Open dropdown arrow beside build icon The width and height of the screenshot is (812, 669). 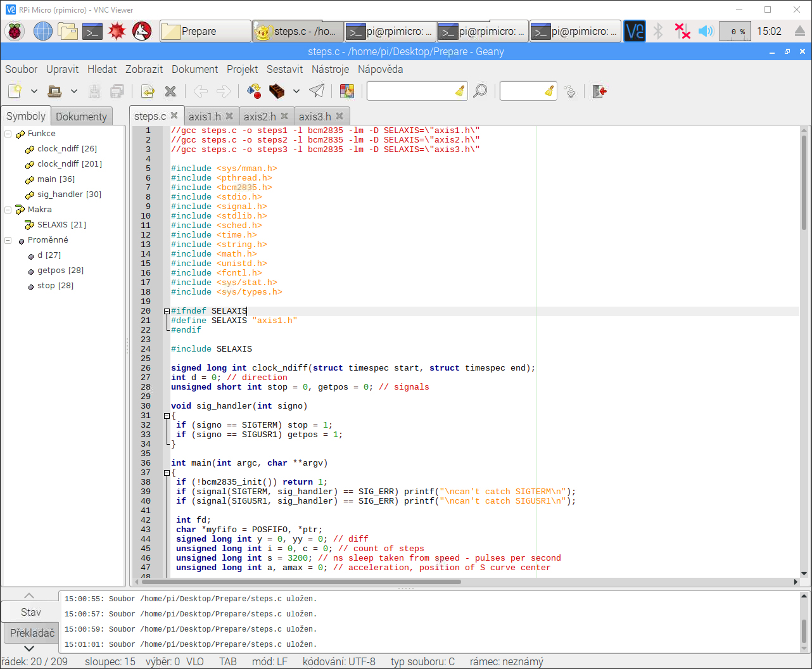296,91
